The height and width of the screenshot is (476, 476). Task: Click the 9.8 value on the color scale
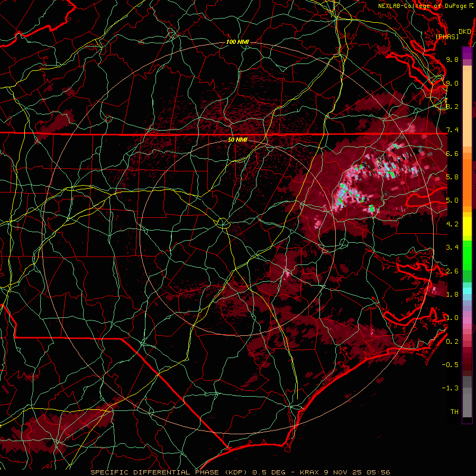click(452, 59)
